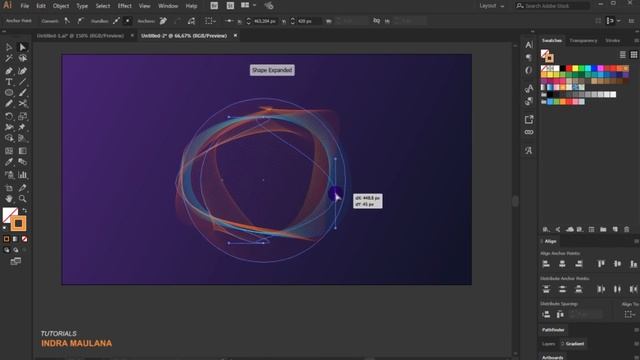
Task: Select the Pen tool
Action: [x=9, y=71]
